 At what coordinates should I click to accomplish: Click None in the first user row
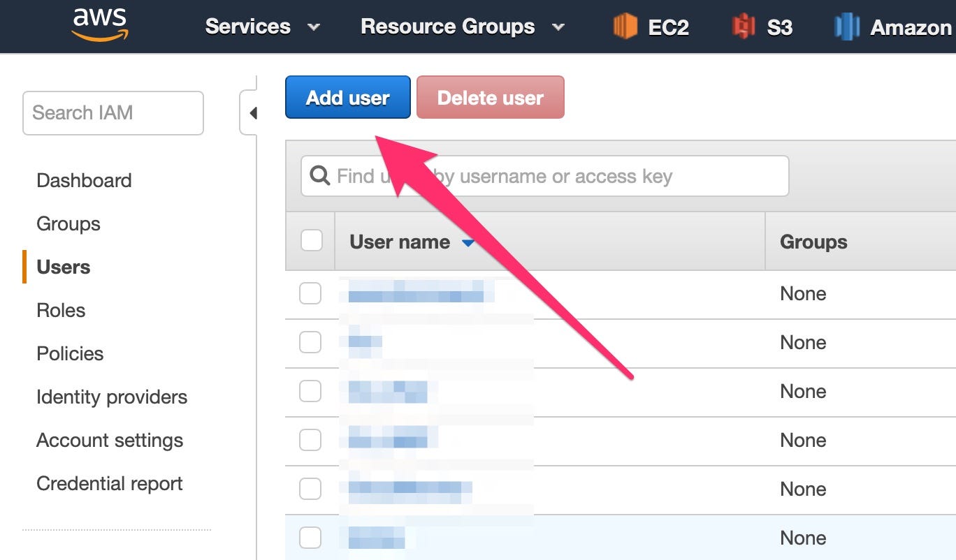[803, 293]
